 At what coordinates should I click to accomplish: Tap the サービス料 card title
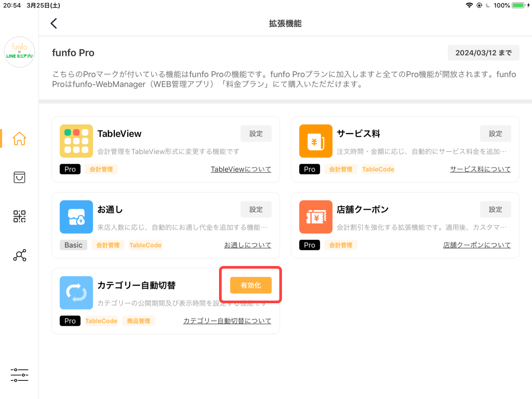[x=358, y=134]
